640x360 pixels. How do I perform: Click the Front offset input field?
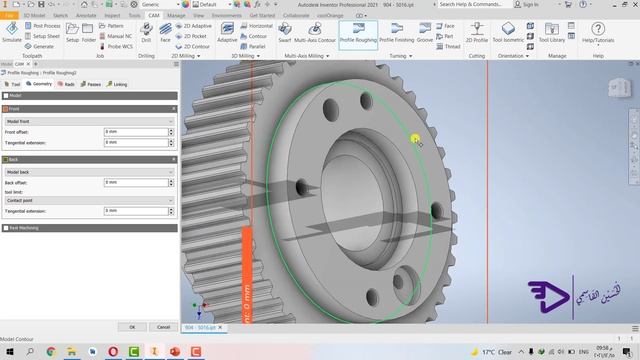[136, 132]
